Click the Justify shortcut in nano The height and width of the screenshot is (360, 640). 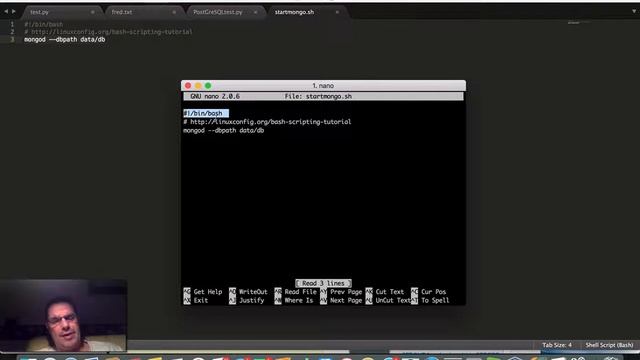click(x=247, y=300)
